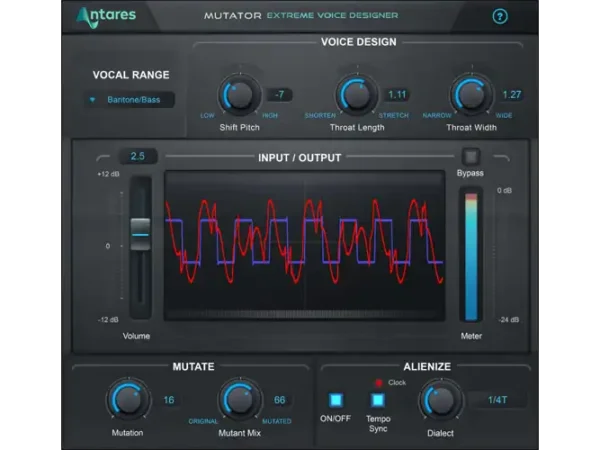The image size is (600, 450).
Task: Click the Mutant Mix knob
Action: click(x=240, y=400)
